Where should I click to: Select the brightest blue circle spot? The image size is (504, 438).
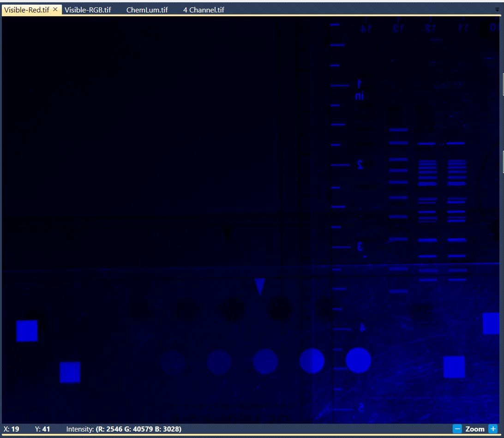[x=359, y=360]
